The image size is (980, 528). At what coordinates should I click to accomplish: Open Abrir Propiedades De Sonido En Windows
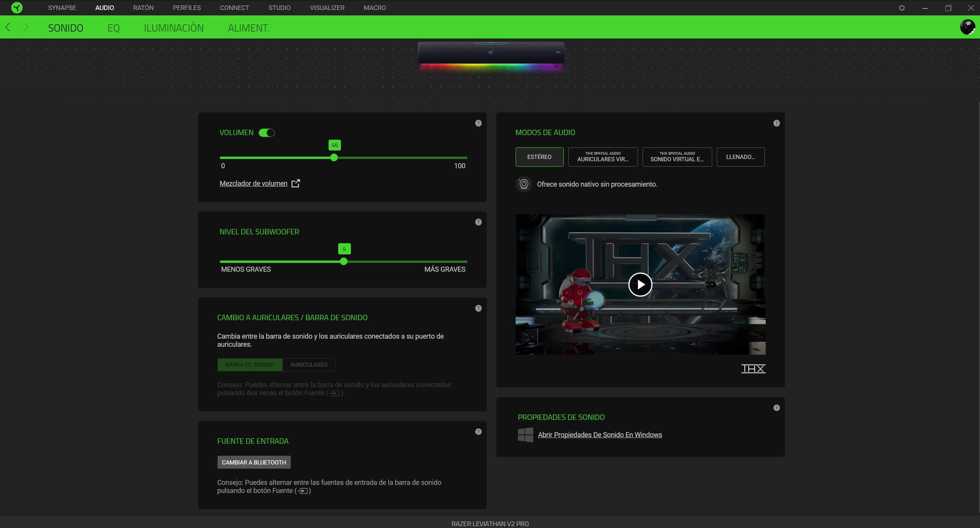coord(600,435)
